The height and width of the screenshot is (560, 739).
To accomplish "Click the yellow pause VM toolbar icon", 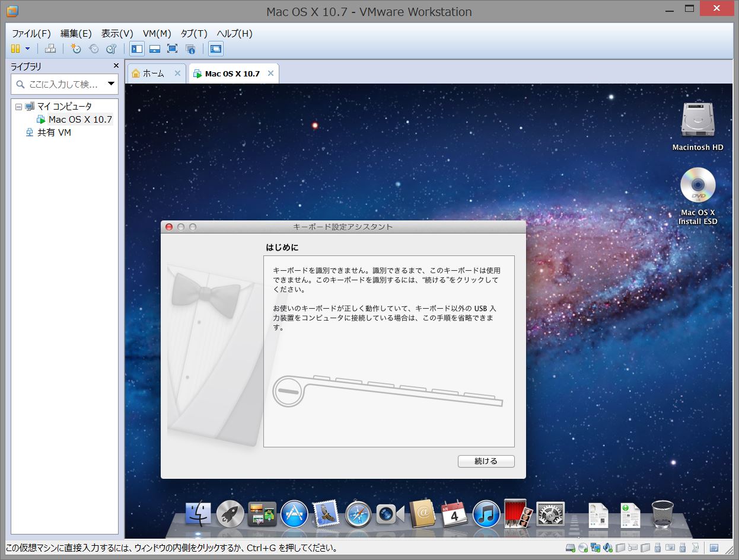I will pyautogui.click(x=15, y=49).
